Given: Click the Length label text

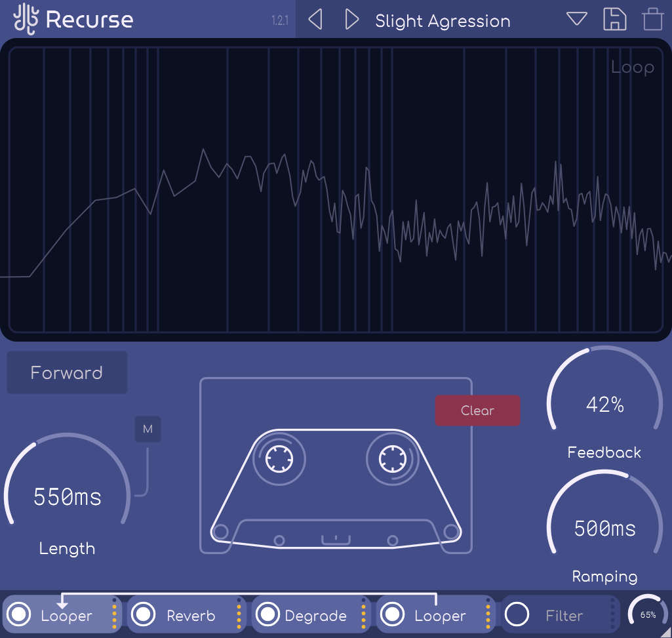Looking at the screenshot, I should click(67, 549).
